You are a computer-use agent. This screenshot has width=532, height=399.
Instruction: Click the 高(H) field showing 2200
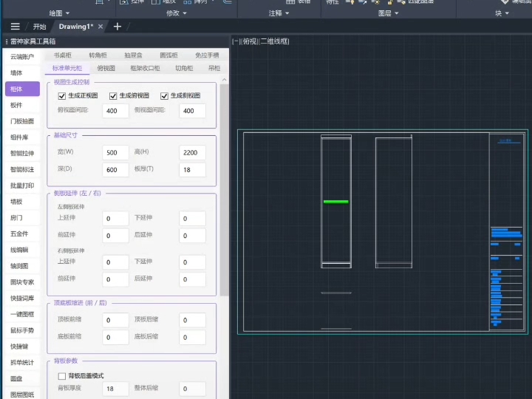(192, 153)
